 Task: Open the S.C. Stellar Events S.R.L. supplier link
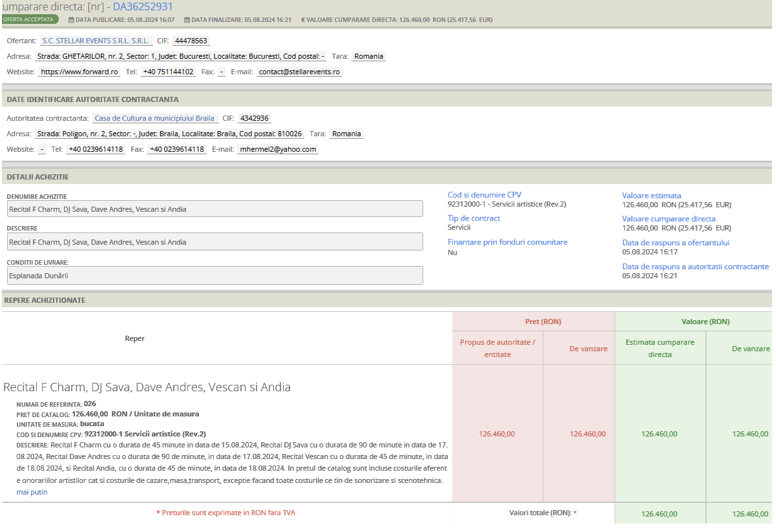tap(95, 41)
